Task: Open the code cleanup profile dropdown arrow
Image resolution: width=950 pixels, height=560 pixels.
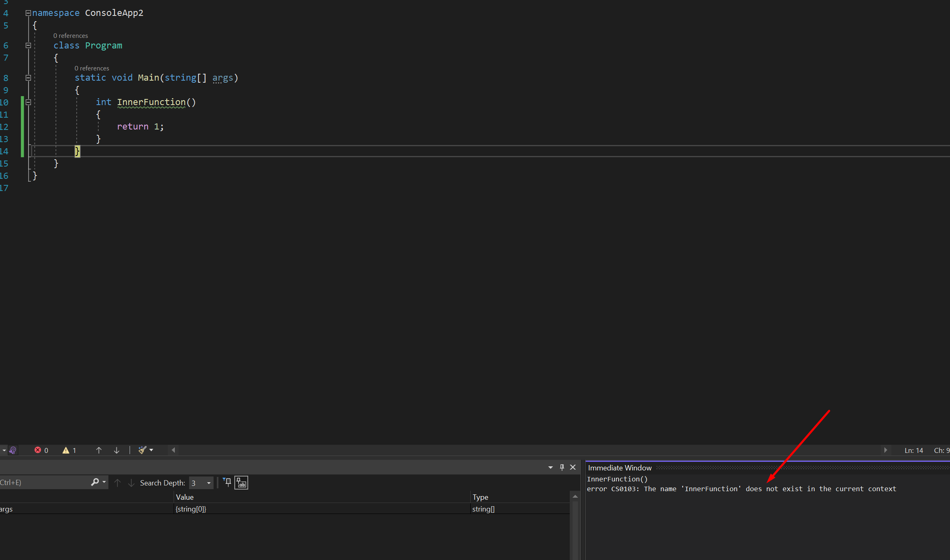Action: pos(151,450)
